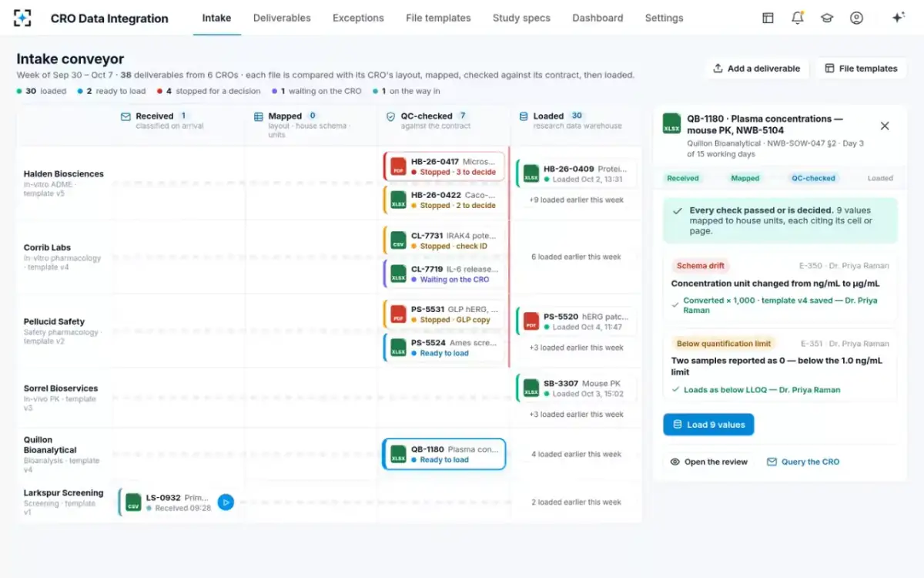
Task: Open the layout panel icon in header
Action: tap(768, 18)
